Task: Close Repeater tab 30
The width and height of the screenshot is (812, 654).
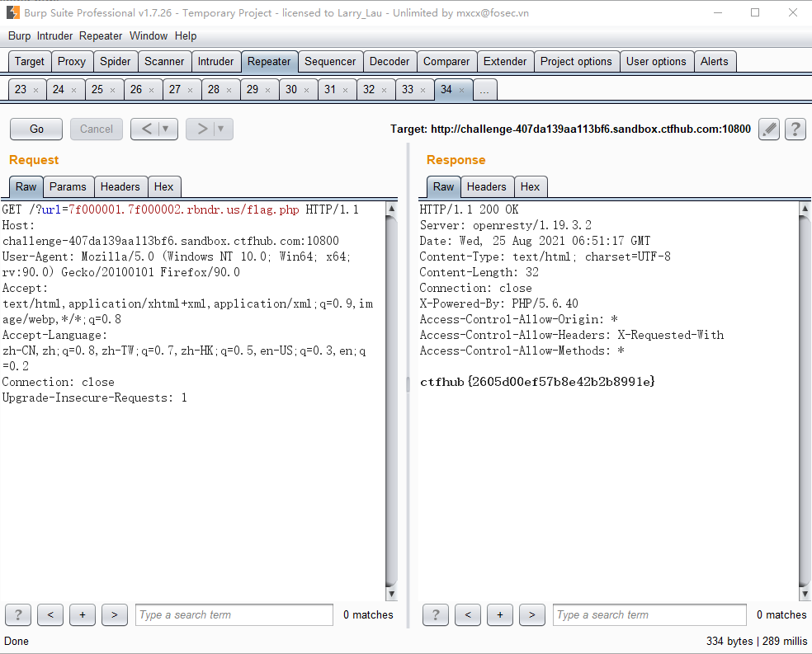Action: coord(307,90)
